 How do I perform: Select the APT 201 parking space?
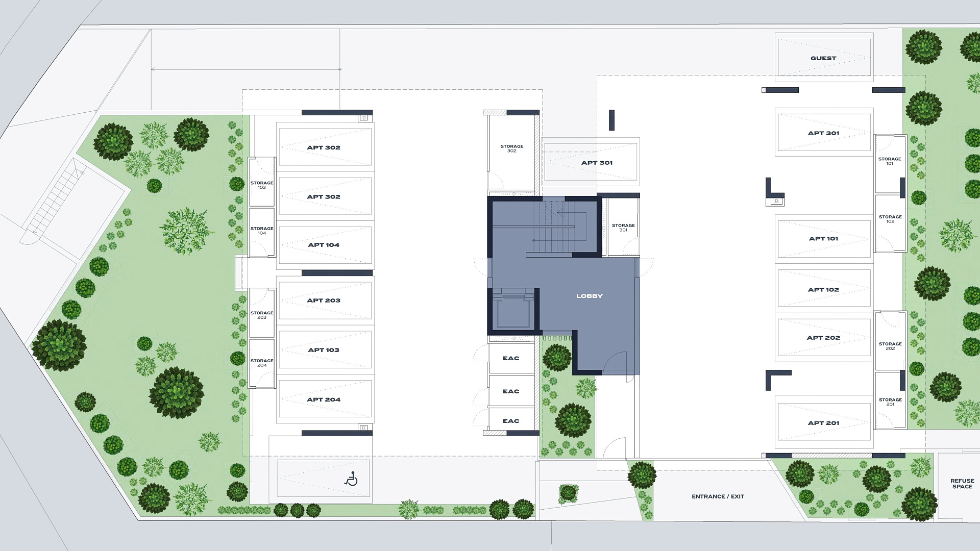[823, 423]
